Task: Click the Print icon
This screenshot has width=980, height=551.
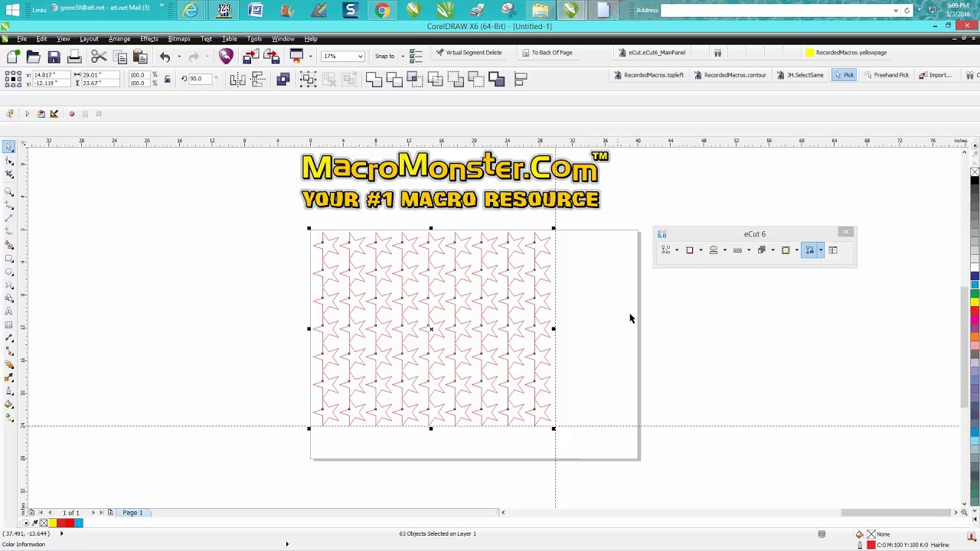Action: (74, 57)
